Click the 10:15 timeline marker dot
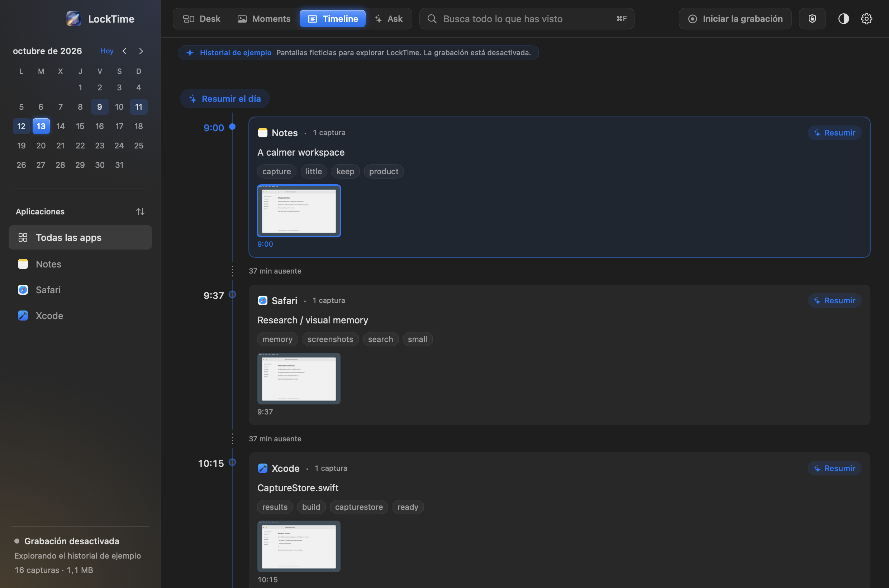The image size is (889, 588). tap(233, 462)
